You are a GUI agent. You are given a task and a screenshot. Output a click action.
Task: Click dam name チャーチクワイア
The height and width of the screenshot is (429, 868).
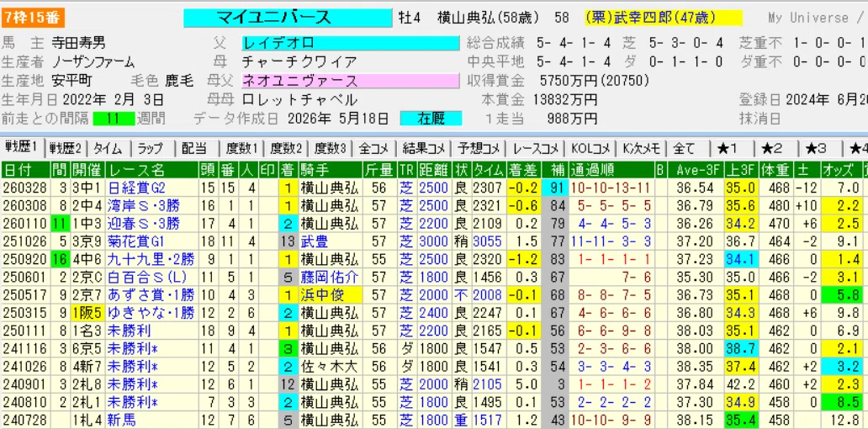click(x=299, y=62)
